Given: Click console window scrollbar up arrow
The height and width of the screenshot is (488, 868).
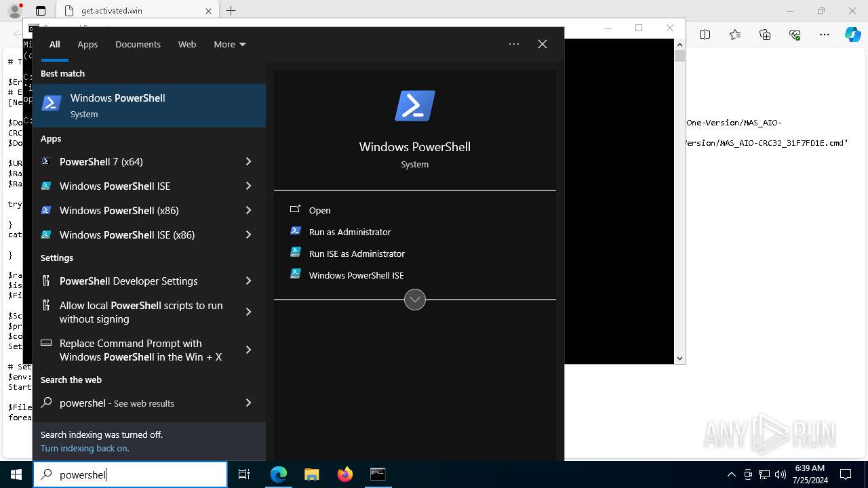Looking at the screenshot, I should coord(679,44).
